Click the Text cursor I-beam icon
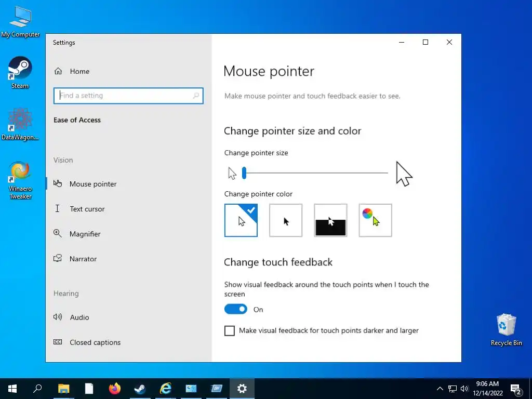 click(x=57, y=209)
